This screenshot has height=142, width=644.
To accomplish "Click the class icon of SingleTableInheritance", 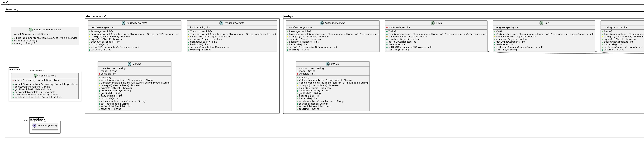I will (31, 30).
